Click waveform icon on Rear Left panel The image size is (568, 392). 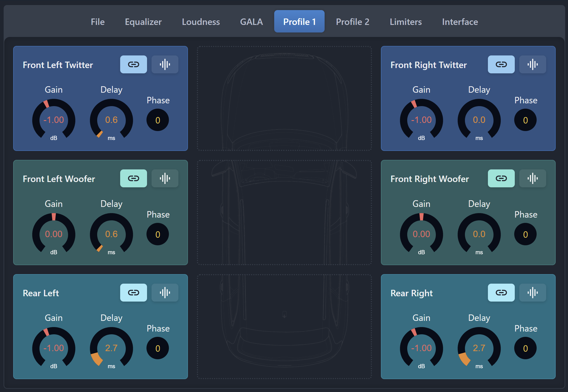point(165,293)
